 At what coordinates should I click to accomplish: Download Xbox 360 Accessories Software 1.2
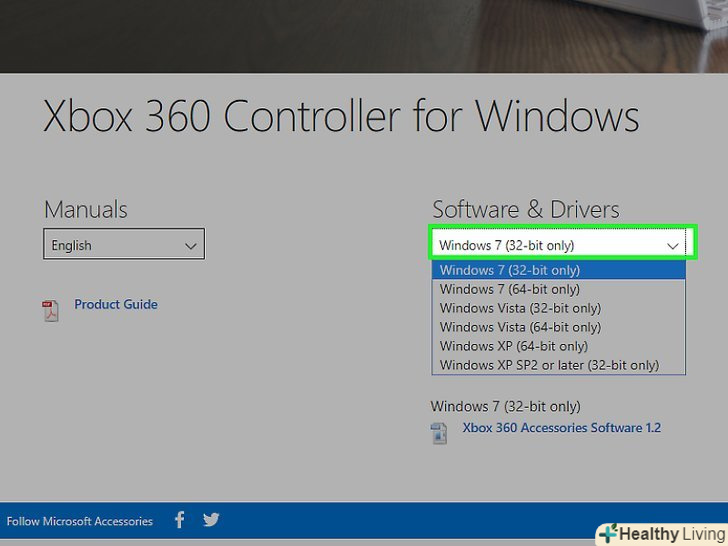click(x=561, y=428)
